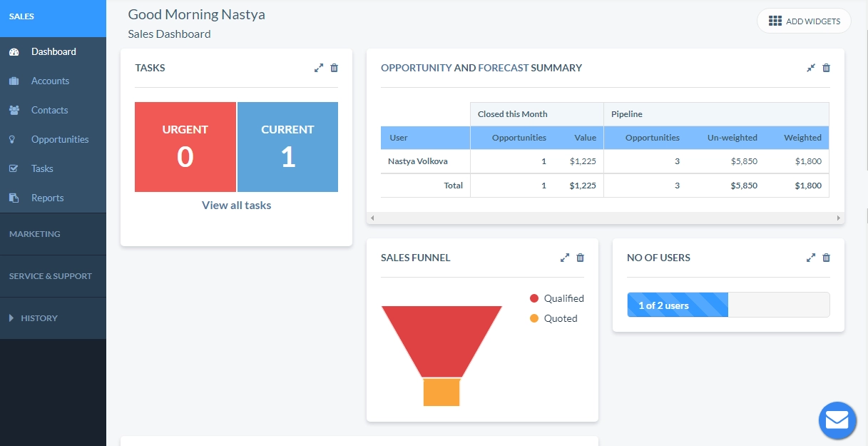The image size is (868, 446).
Task: Expand the Sales Funnel widget fullscreen
Action: tap(565, 258)
